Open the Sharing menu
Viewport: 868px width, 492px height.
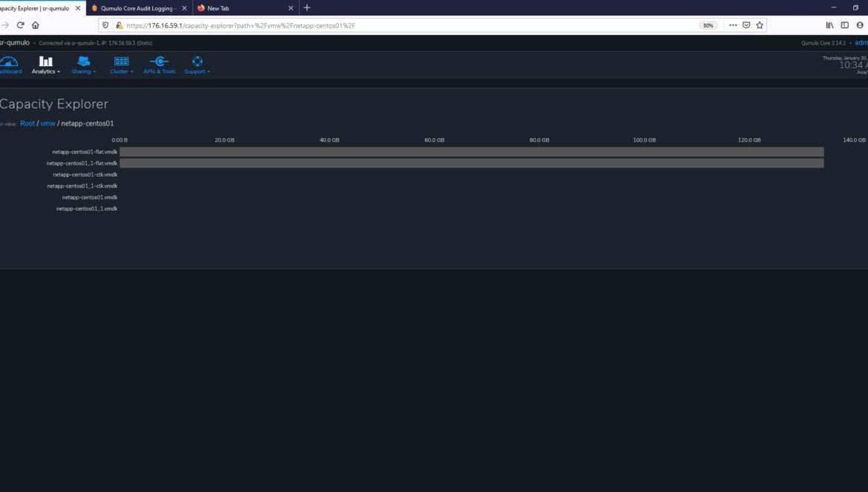[84, 65]
